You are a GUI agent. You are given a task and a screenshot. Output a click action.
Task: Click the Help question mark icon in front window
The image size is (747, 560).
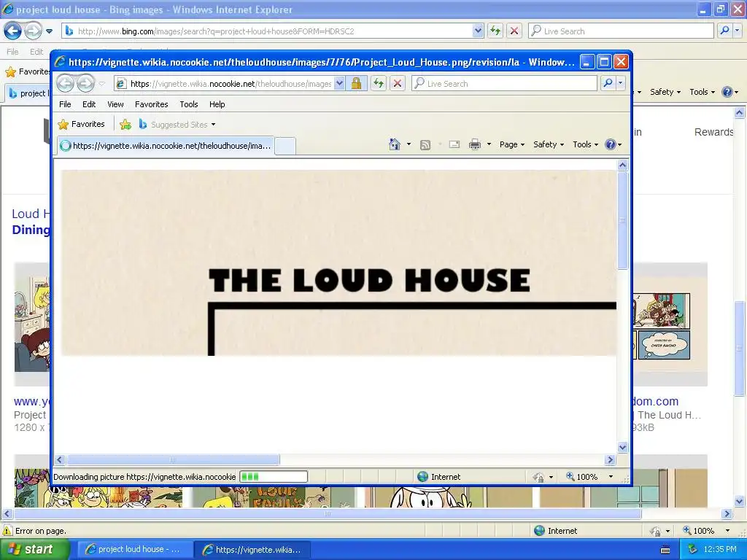click(611, 144)
